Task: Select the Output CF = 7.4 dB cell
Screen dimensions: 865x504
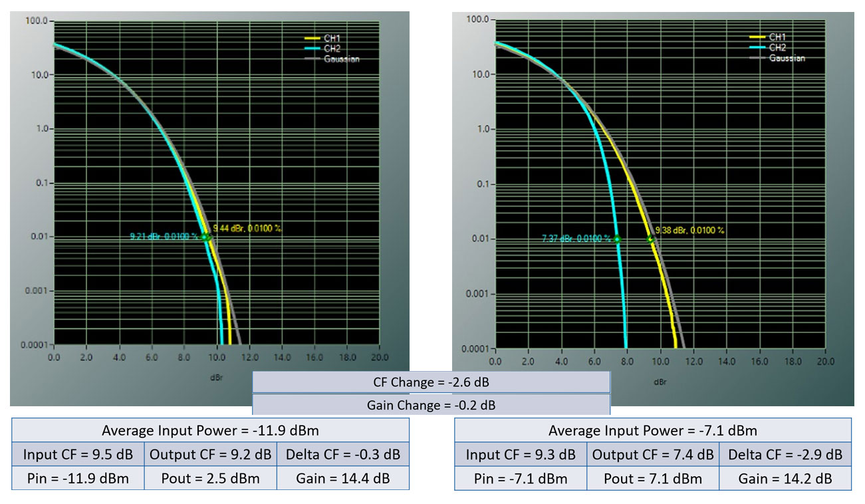Action: point(652,455)
